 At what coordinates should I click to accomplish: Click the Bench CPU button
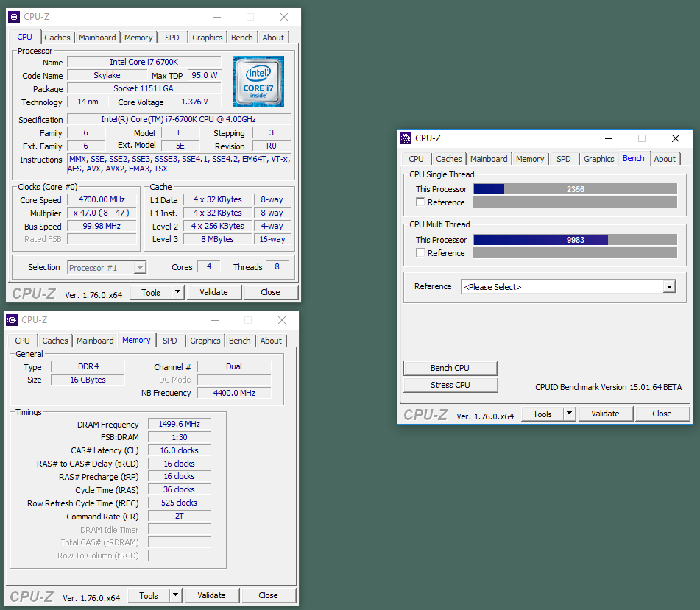click(x=450, y=368)
